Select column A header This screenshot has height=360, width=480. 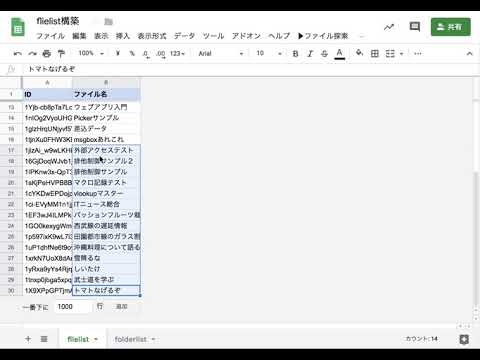47,82
